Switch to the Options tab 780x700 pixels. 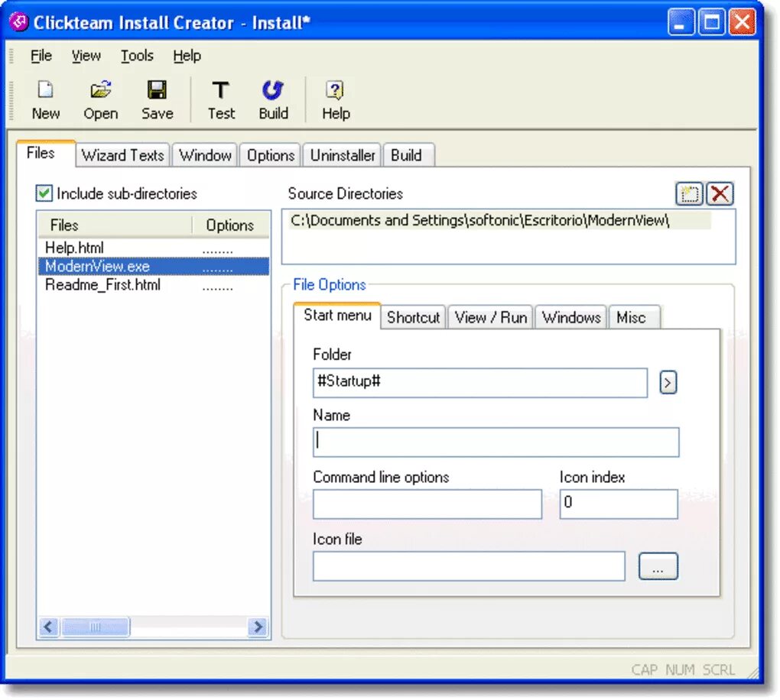(271, 155)
